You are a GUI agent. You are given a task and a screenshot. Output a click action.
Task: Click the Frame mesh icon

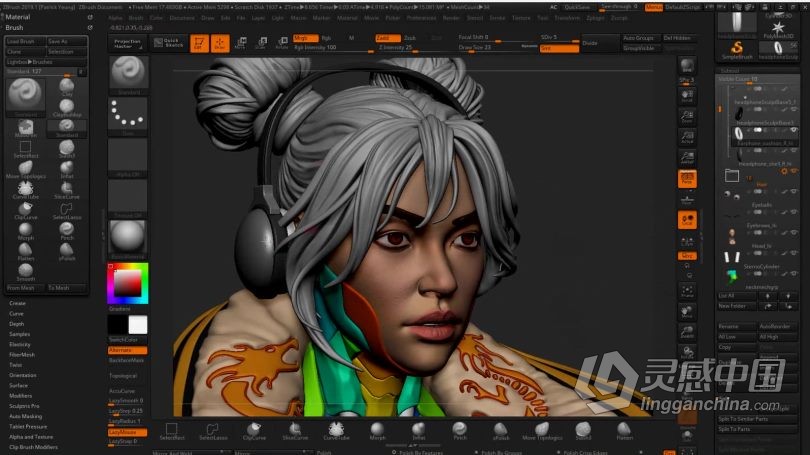[x=687, y=291]
